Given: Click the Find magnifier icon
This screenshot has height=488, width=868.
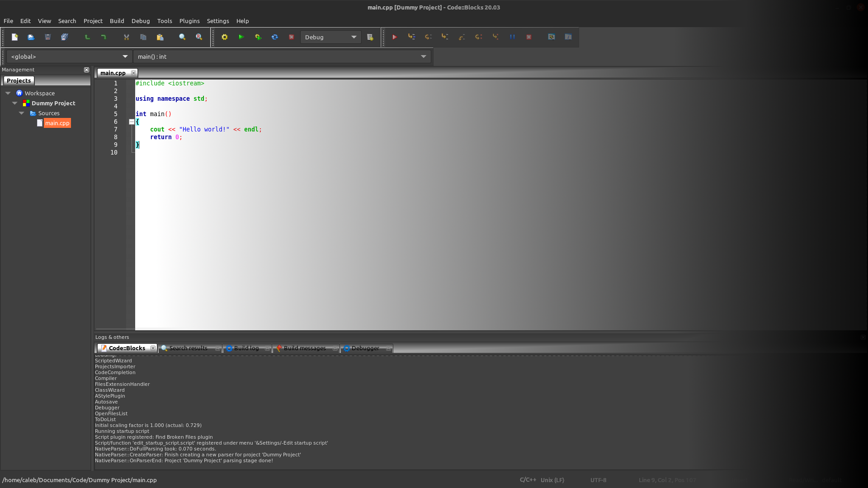Looking at the screenshot, I should pos(182,37).
